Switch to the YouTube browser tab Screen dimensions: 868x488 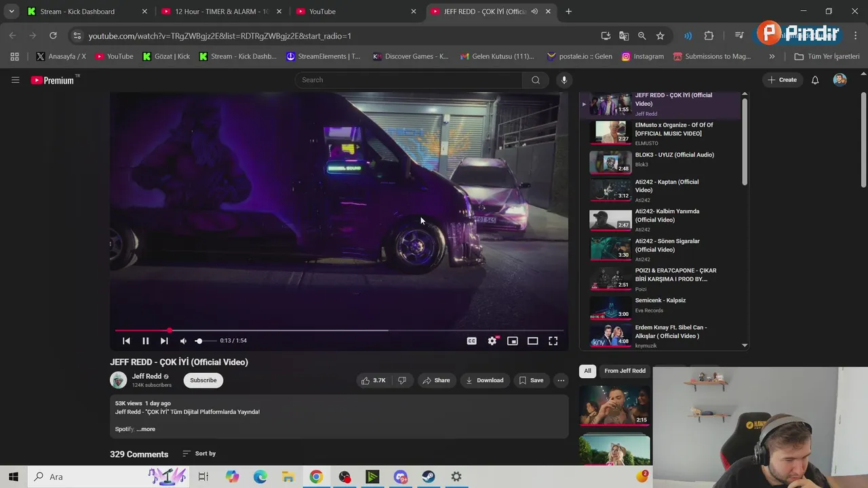pos(356,12)
